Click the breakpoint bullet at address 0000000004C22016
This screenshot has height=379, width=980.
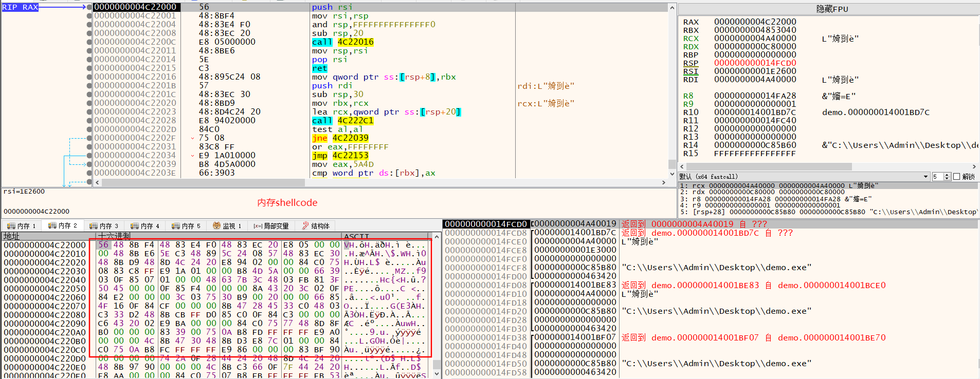pos(89,77)
